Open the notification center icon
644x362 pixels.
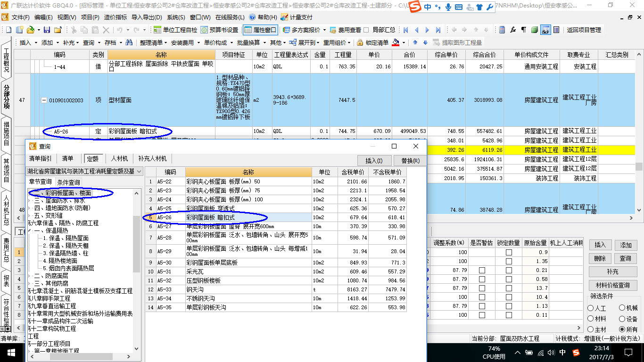[627, 353]
